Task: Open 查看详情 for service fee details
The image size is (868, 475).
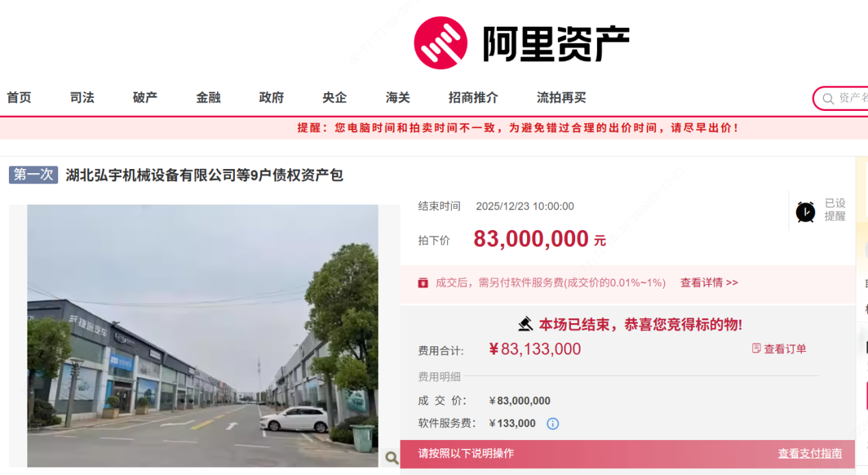Action: [x=709, y=283]
